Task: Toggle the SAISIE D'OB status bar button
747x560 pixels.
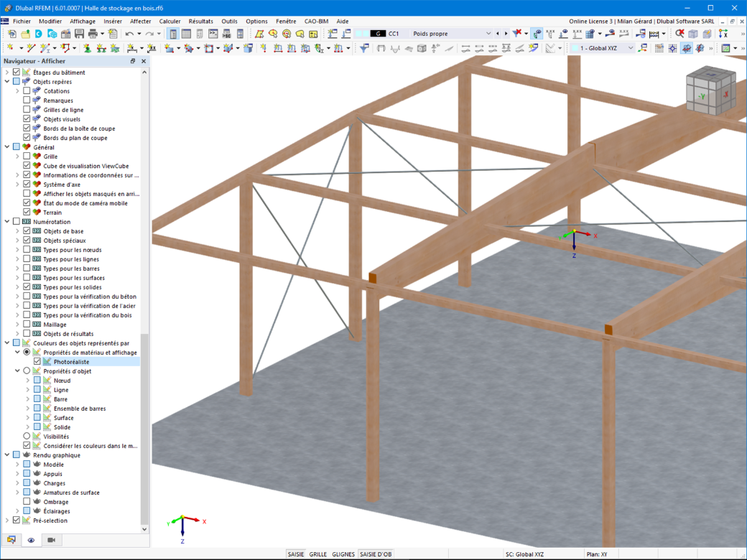Action: point(376,554)
